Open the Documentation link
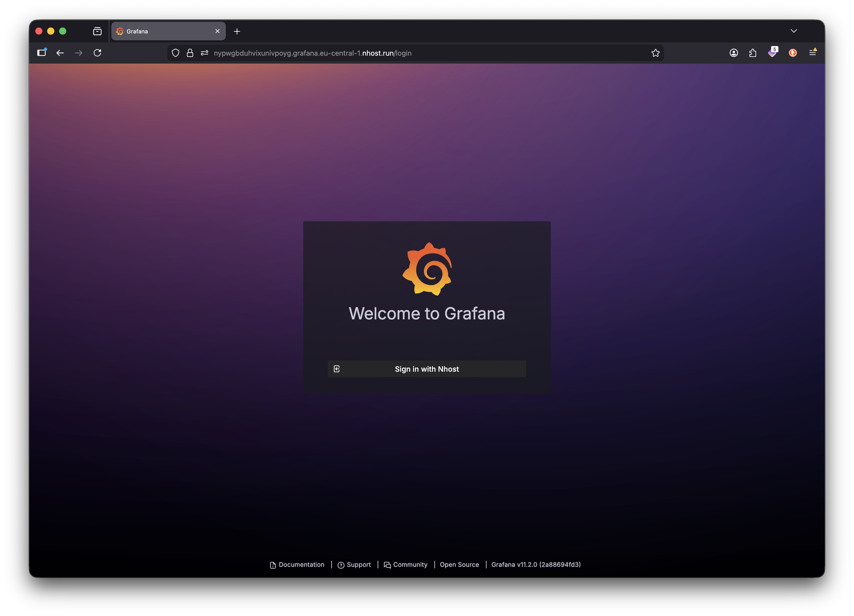854x616 pixels. tap(301, 564)
